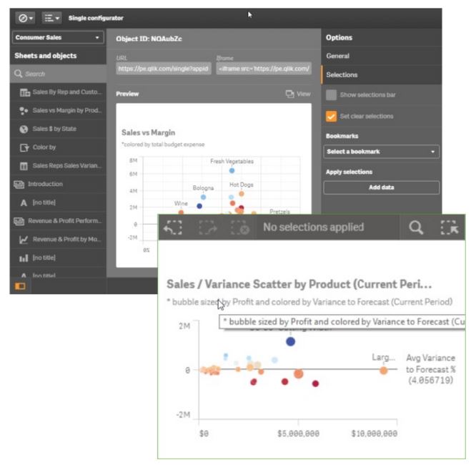Click the 'Hot Dogs' label in preview

click(242, 185)
